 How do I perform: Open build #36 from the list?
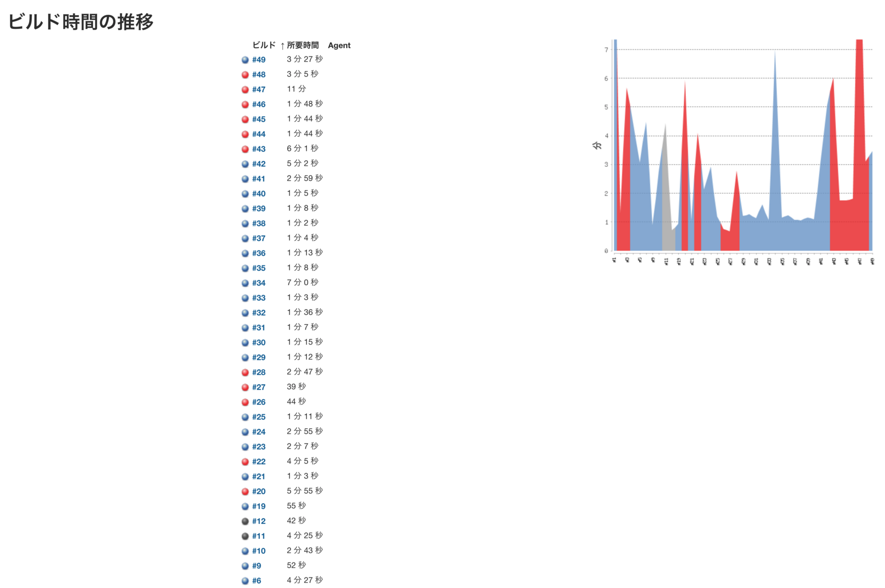tap(259, 253)
